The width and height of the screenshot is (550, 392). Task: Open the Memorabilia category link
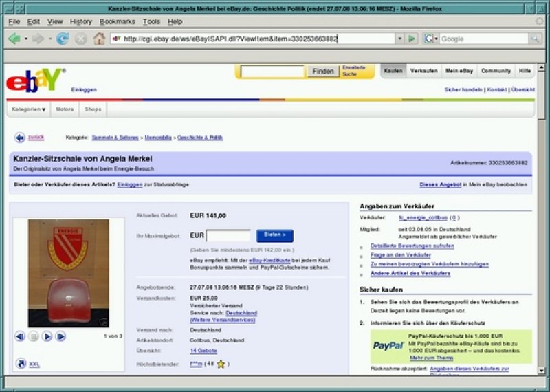click(158, 138)
